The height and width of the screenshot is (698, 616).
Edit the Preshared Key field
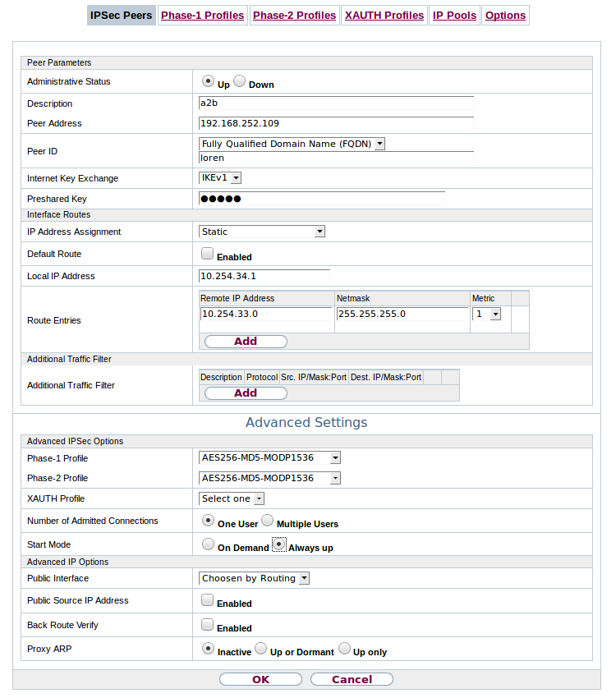[322, 198]
